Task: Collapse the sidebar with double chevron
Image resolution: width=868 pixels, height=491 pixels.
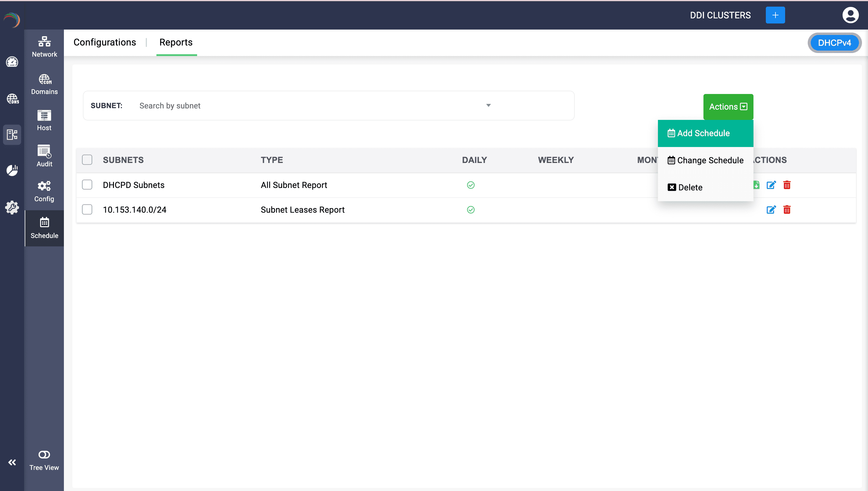Action: 12,462
